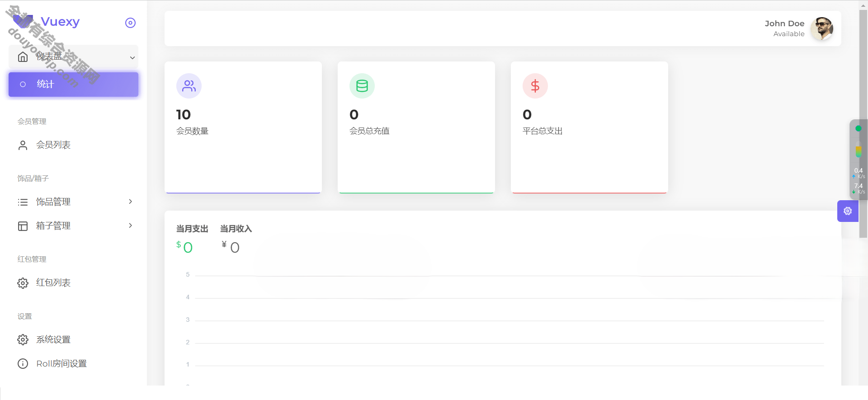
Task: Open the purple customizer gear button
Action: (848, 211)
